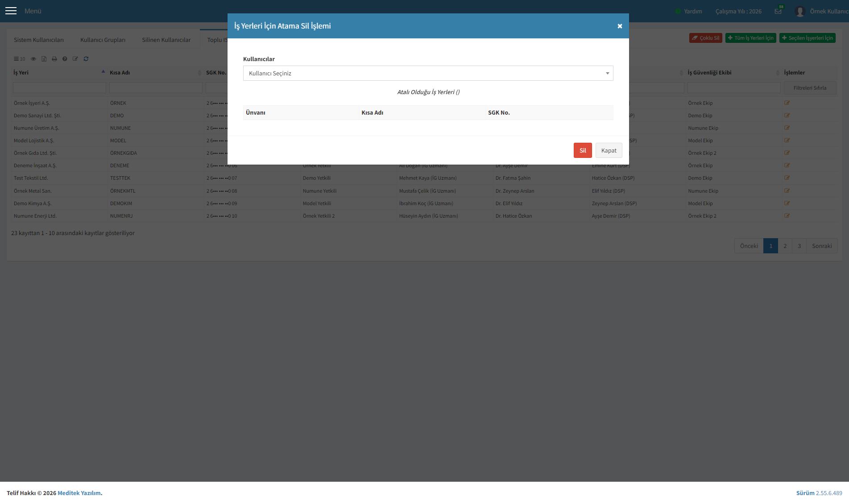Click the Çoklu Sil button
This screenshot has width=849, height=504.
point(705,38)
